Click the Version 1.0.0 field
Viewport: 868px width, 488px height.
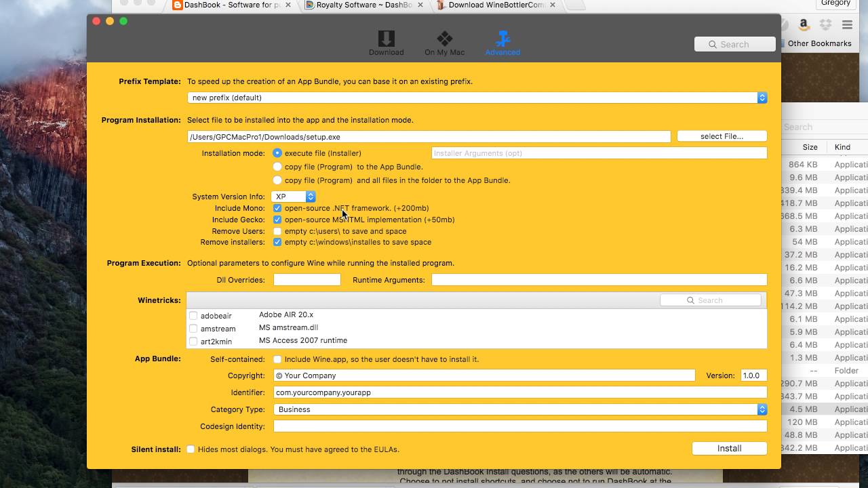coord(753,375)
